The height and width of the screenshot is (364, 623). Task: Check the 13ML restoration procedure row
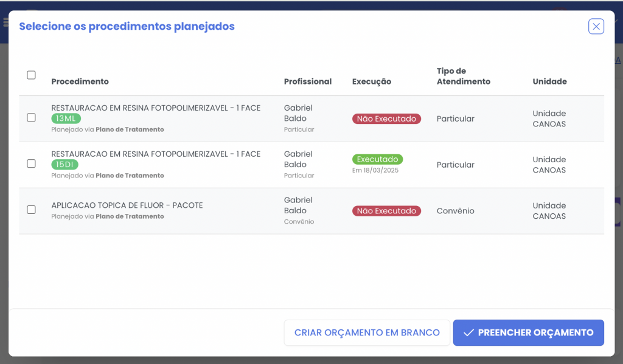coord(32,118)
